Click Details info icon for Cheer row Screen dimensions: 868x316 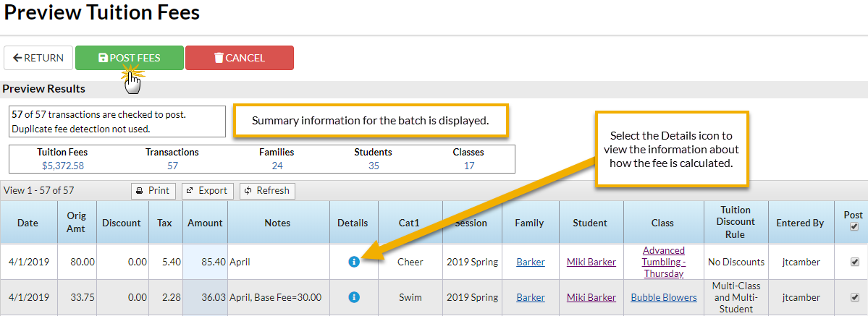pos(353,262)
